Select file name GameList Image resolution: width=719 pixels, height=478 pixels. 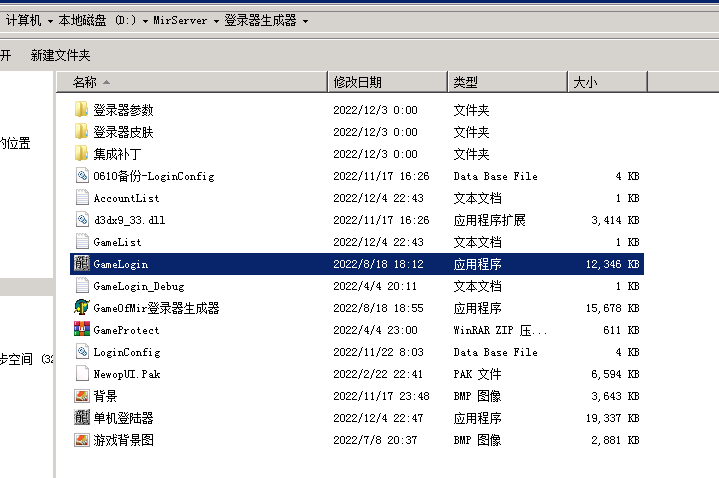[x=117, y=242]
